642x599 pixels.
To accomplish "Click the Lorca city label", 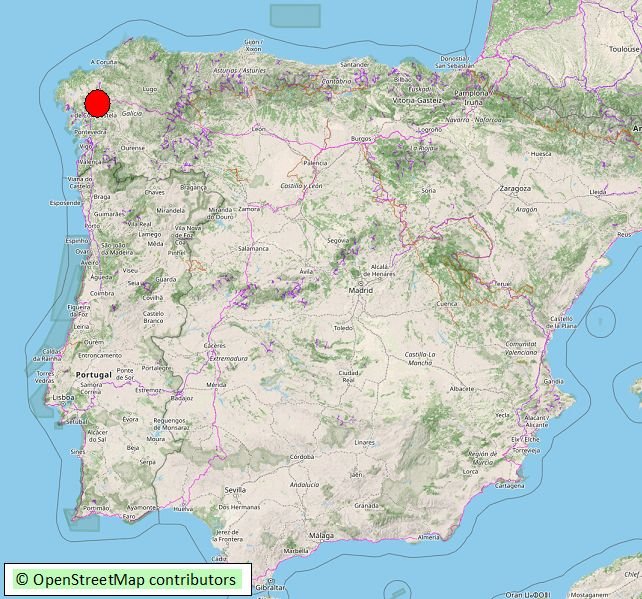I will (x=470, y=472).
